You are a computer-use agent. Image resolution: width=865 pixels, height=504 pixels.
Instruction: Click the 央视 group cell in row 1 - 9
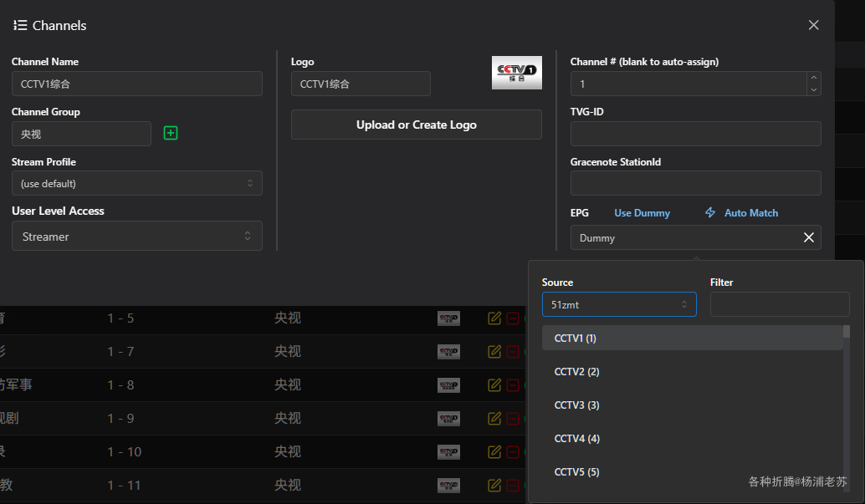[288, 419]
